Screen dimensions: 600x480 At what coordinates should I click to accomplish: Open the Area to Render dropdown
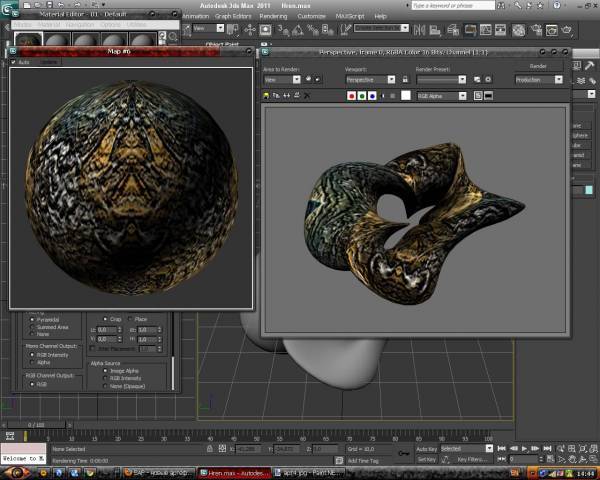(x=281, y=79)
